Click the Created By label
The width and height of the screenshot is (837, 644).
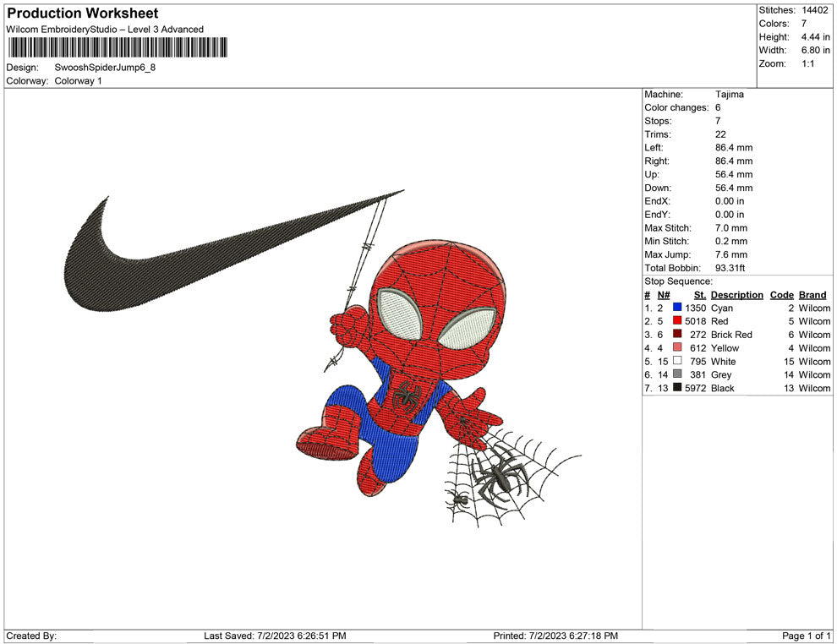[x=31, y=636]
